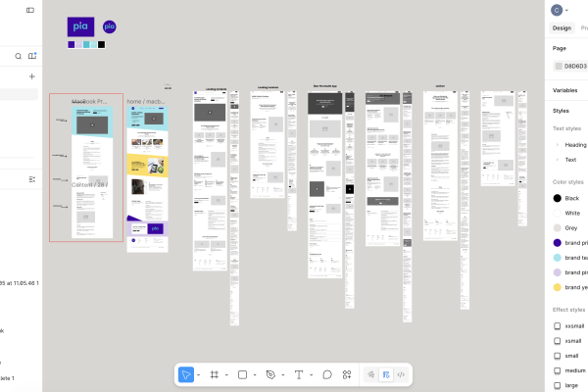Viewport: 588px width, 392px height.
Task: Collapse all layers icon
Action: coord(32,179)
